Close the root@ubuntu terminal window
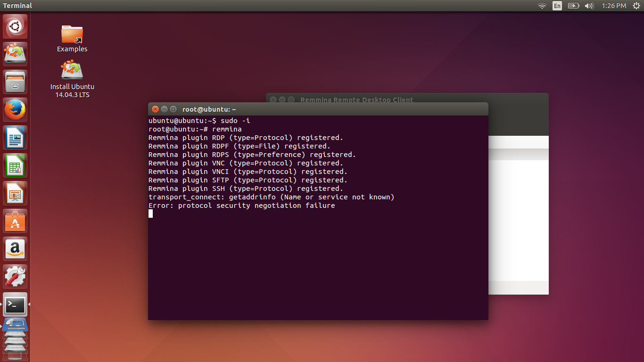The height and width of the screenshot is (362, 644). coord(155,109)
